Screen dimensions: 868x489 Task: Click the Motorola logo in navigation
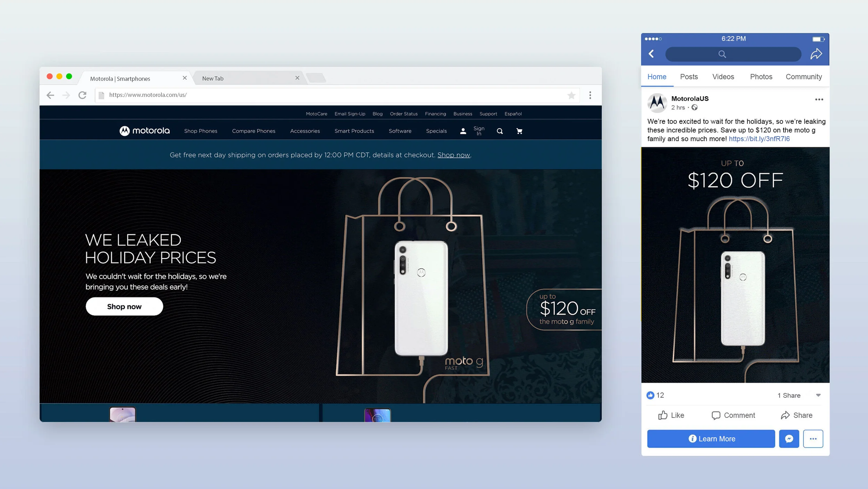point(144,131)
